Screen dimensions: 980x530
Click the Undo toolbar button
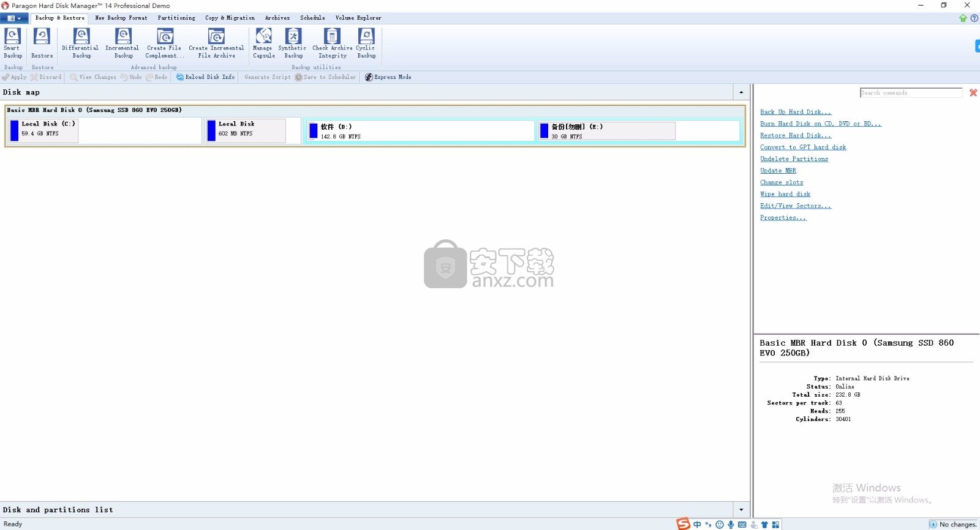tap(131, 77)
